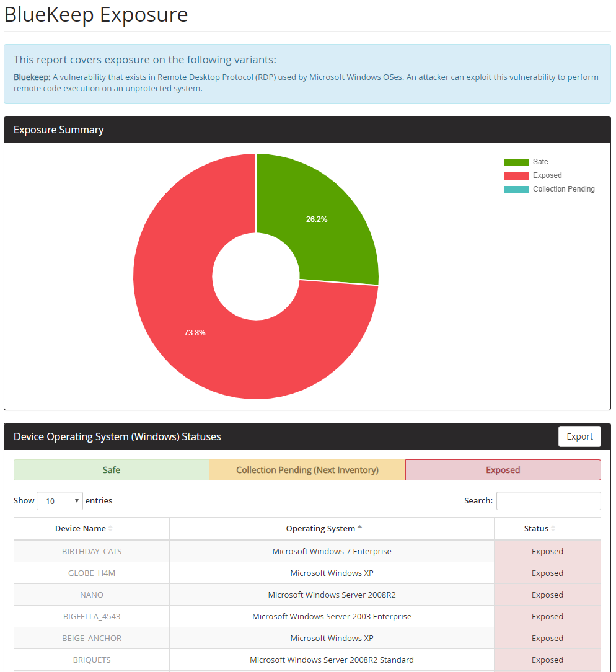Click the Export button
The width and height of the screenshot is (616, 672).
[579, 436]
